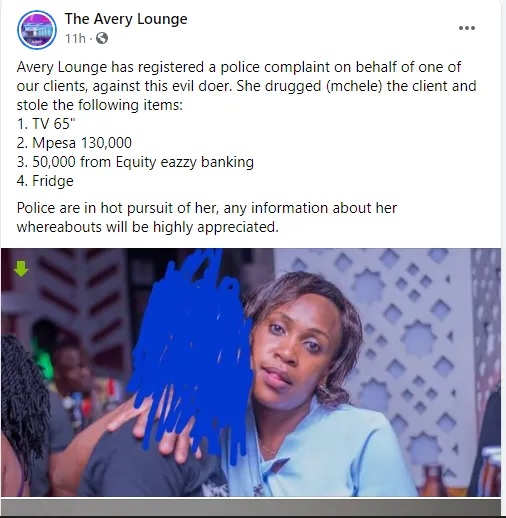Visit The Avery Lounge page name

point(126,19)
